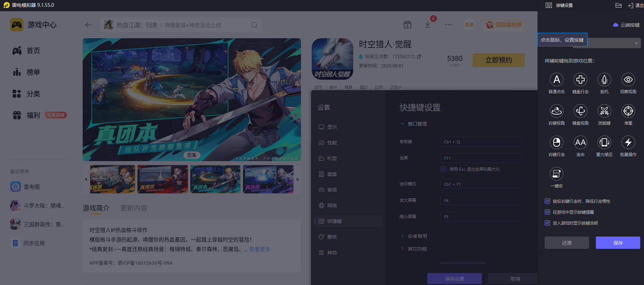The width and height of the screenshot is (644, 285).
Task: Toggle 在游戏中显示按键提醒 checkbox
Action: pyautogui.click(x=547, y=212)
